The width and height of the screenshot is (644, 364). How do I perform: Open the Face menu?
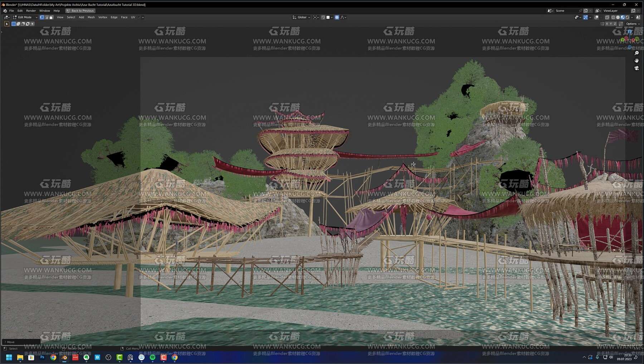pos(124,17)
